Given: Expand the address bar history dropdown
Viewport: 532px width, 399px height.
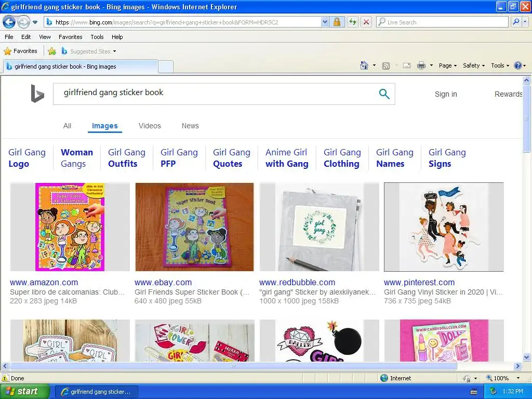Looking at the screenshot, I should point(325,22).
